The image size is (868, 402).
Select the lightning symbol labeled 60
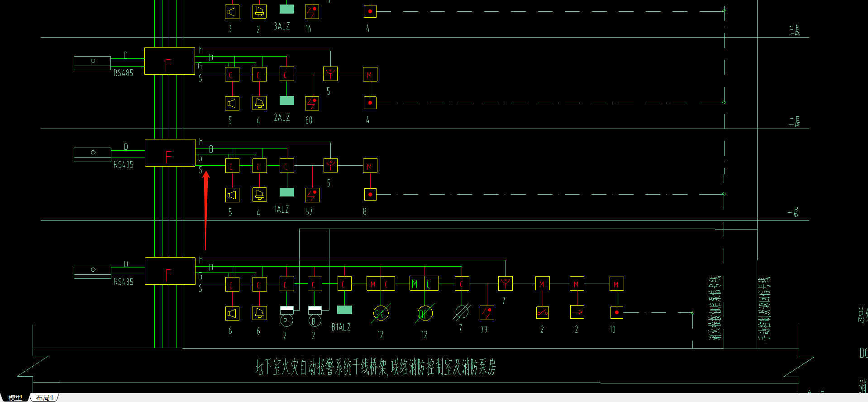(x=312, y=103)
